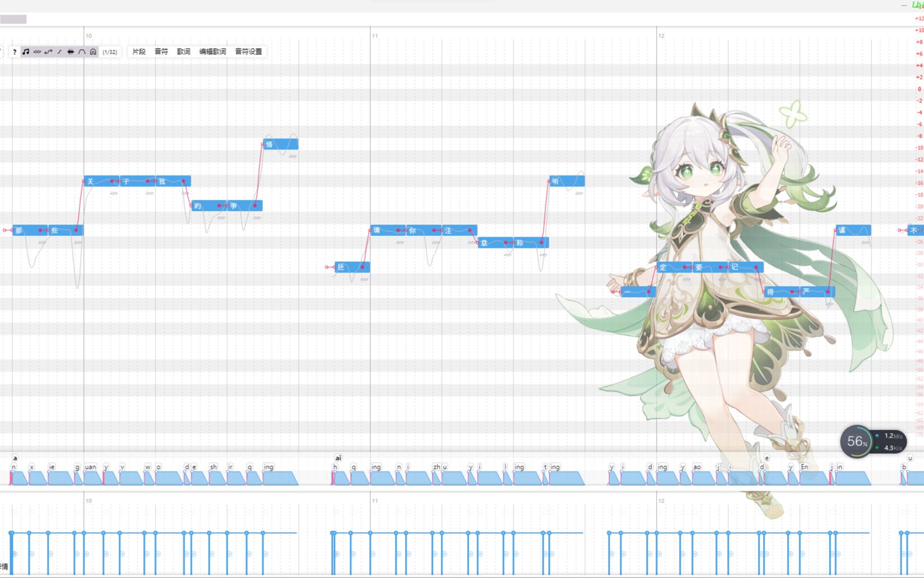Click the vibrato marker under note 谨

[865, 242]
